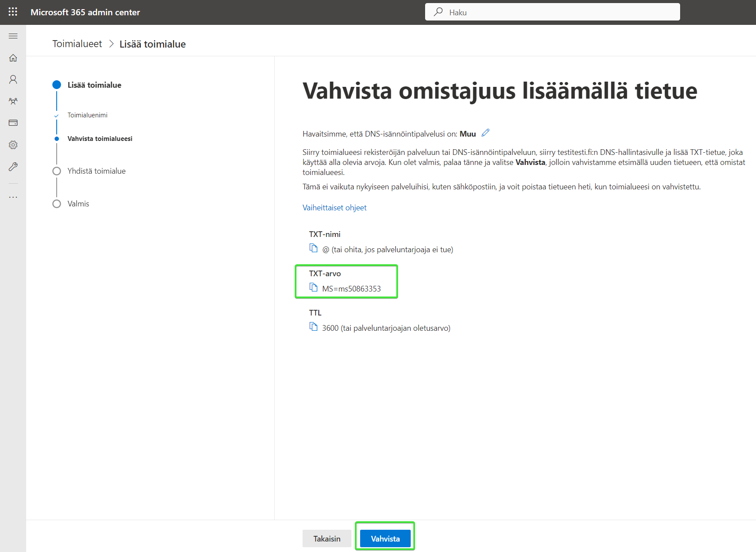Select Vahvista toimialueesi sub-step
The image size is (756, 552).
pyautogui.click(x=100, y=139)
